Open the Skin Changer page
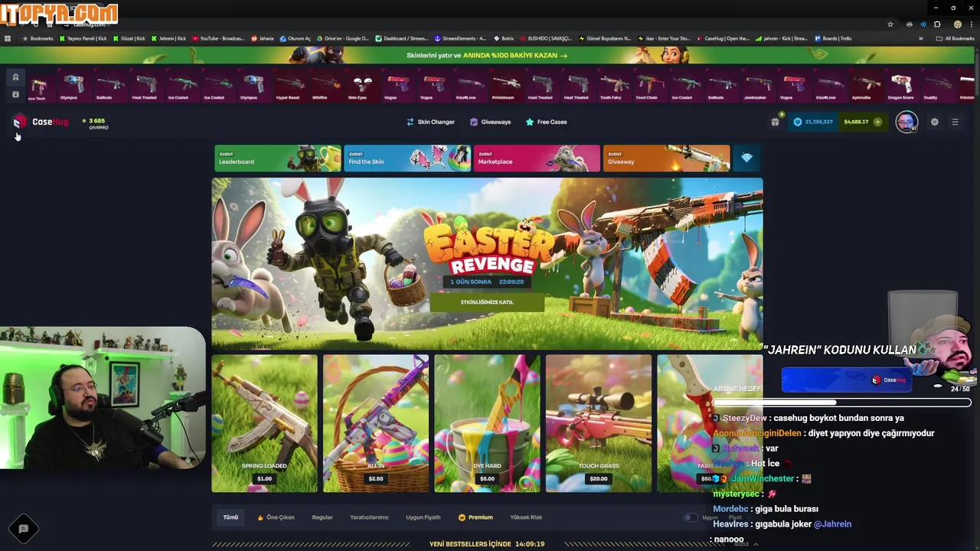 click(x=430, y=122)
